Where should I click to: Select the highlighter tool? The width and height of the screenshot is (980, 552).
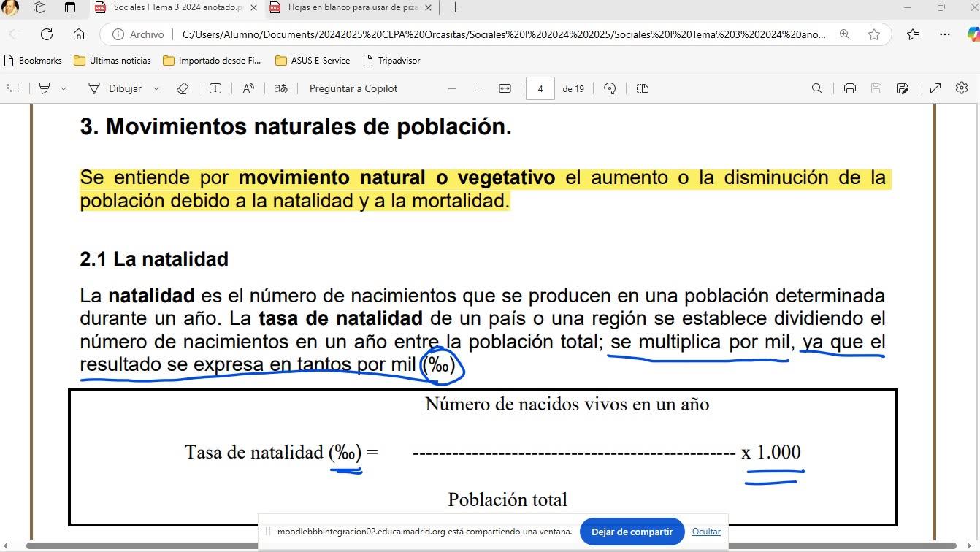45,88
